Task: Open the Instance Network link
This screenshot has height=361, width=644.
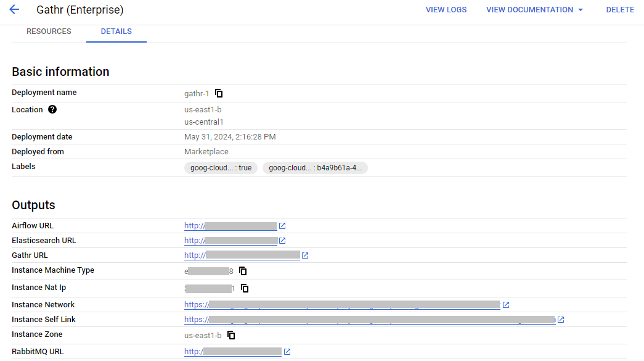Action: tap(342, 304)
